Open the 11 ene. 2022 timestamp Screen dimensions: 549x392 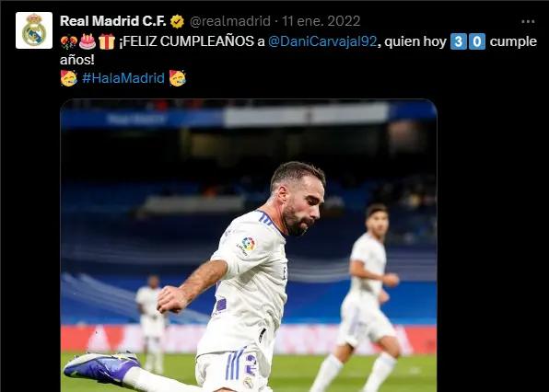[321, 21]
